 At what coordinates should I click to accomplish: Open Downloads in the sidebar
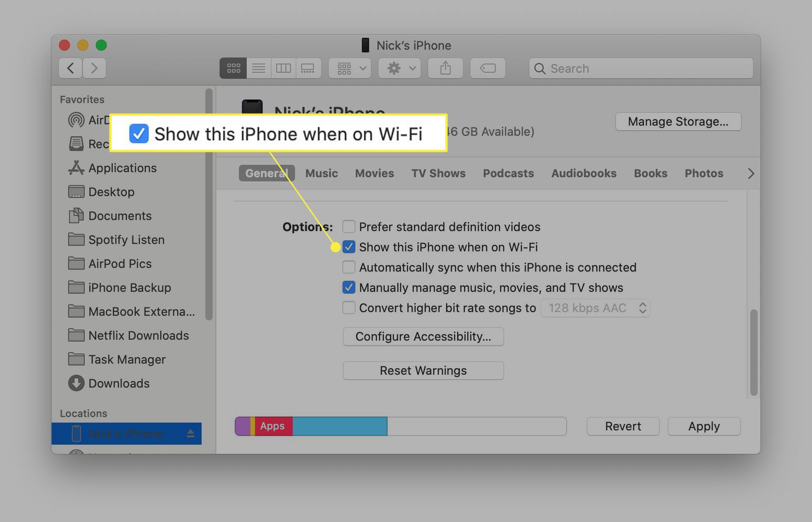click(109, 383)
